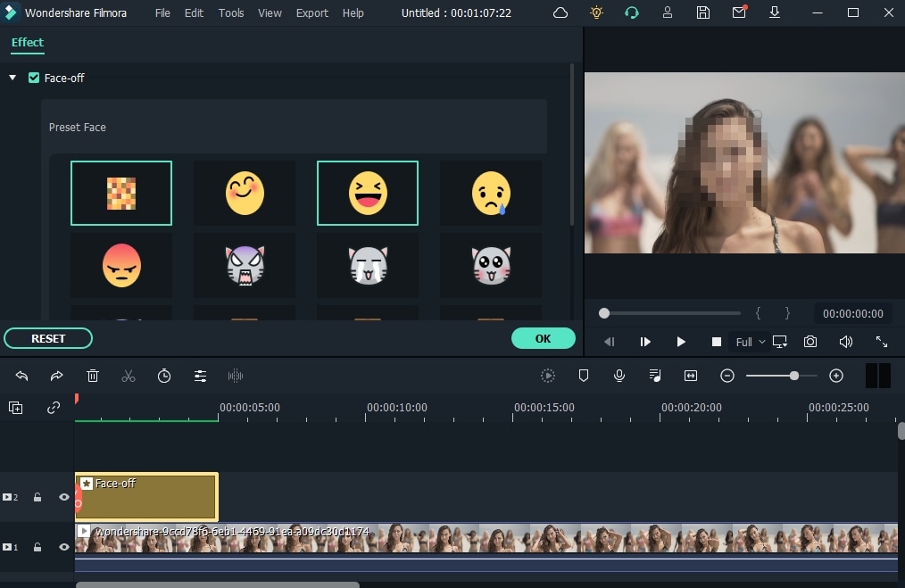Viewport: 905px width, 588px height.
Task: Click the download icon in title bar
Action: pyautogui.click(x=775, y=12)
